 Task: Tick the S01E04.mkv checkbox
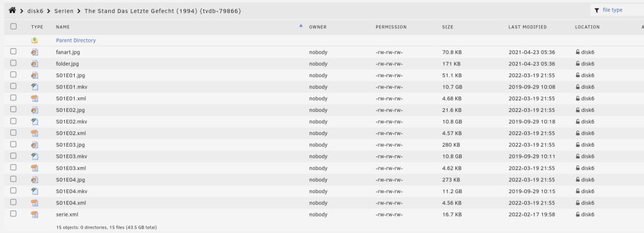click(14, 191)
